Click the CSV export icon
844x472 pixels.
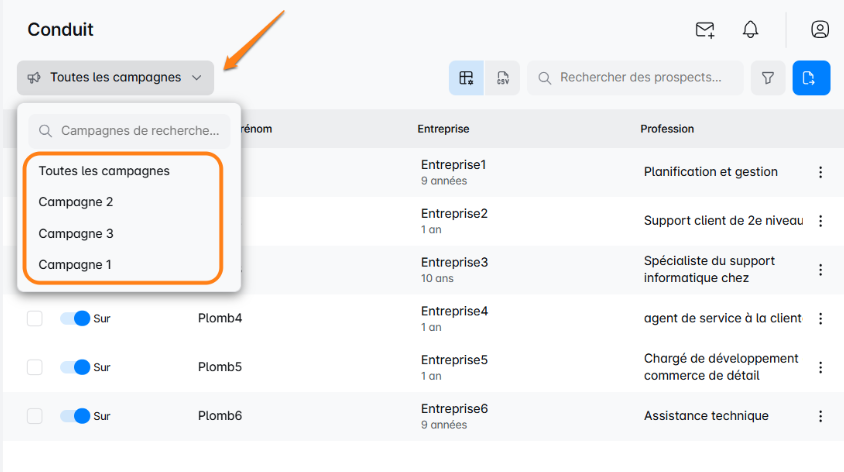[x=502, y=78]
